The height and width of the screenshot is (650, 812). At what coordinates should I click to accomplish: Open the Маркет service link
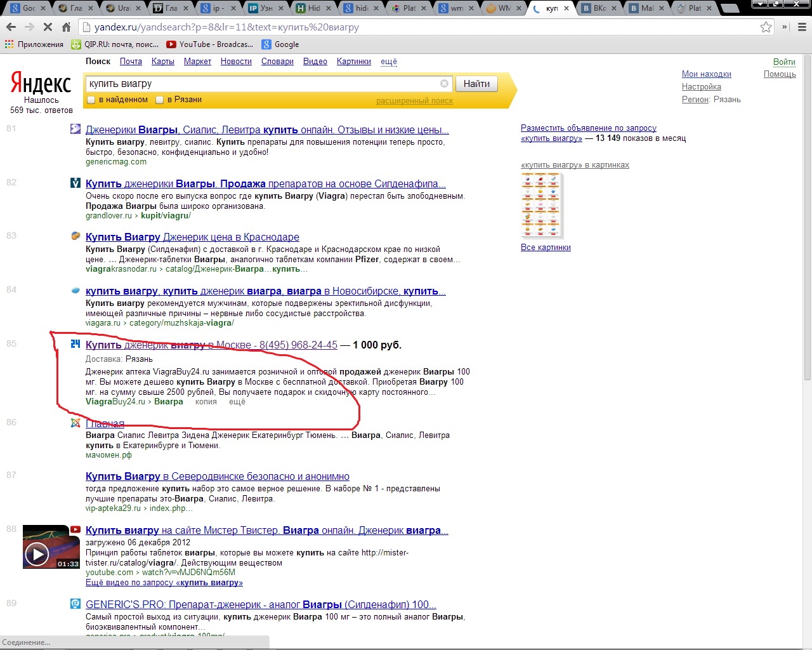pyautogui.click(x=197, y=62)
